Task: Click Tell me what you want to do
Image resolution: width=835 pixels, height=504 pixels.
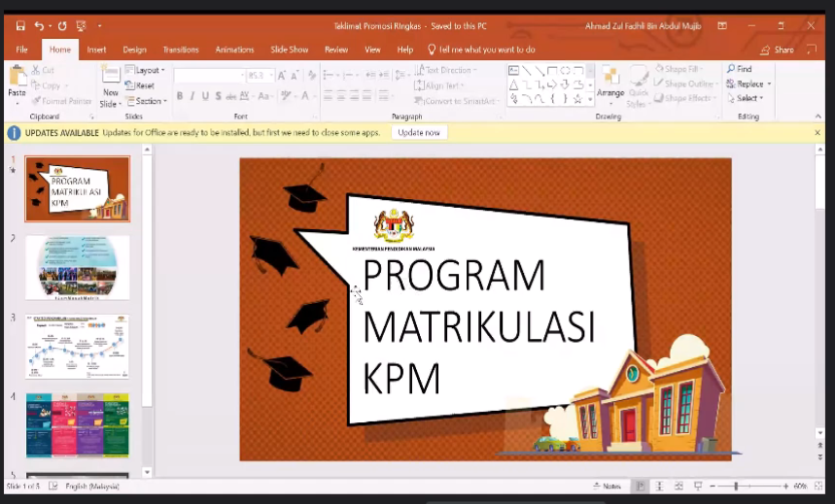Action: tap(481, 50)
